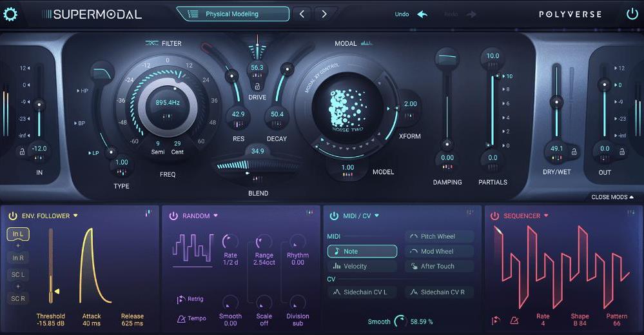644x335 pixels.
Task: Go to previous preset
Action: pyautogui.click(x=302, y=14)
